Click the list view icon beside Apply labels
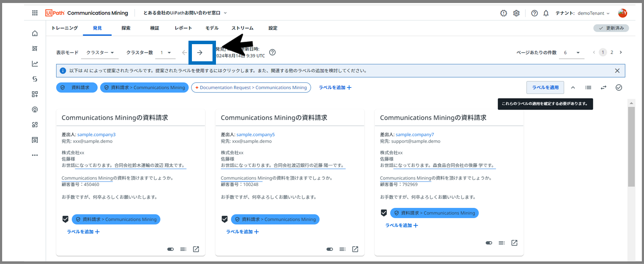Screen dimensions: 644x264 pyautogui.click(x=588, y=87)
